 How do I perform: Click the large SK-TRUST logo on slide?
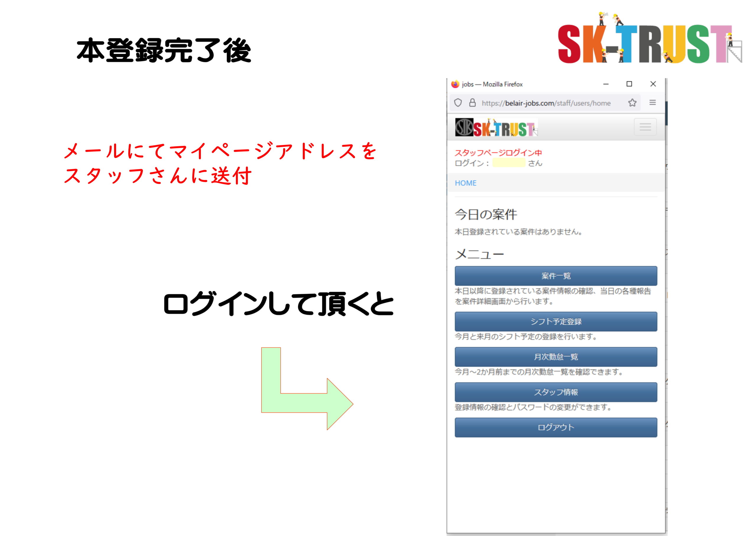(650, 38)
